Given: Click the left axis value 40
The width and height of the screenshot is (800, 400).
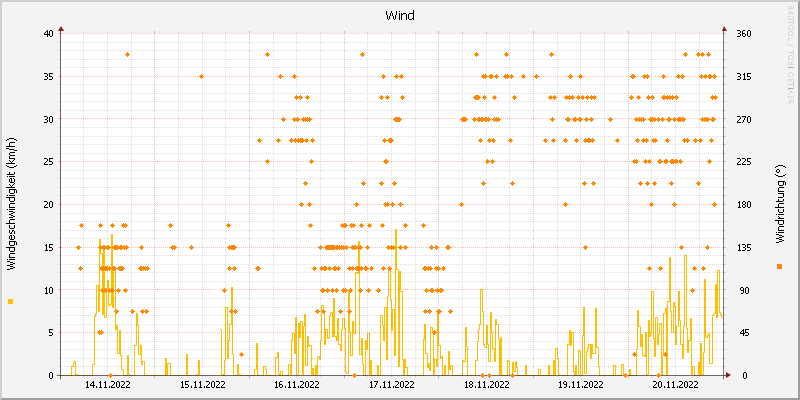Looking at the screenshot, I should point(48,34).
